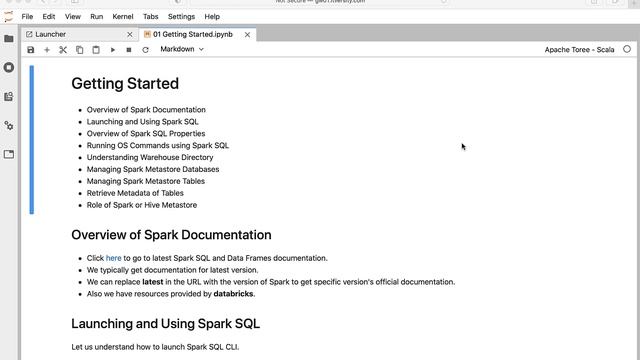The image size is (640, 360).
Task: Insert a cell below with plus icon
Action: pyautogui.click(x=47, y=50)
